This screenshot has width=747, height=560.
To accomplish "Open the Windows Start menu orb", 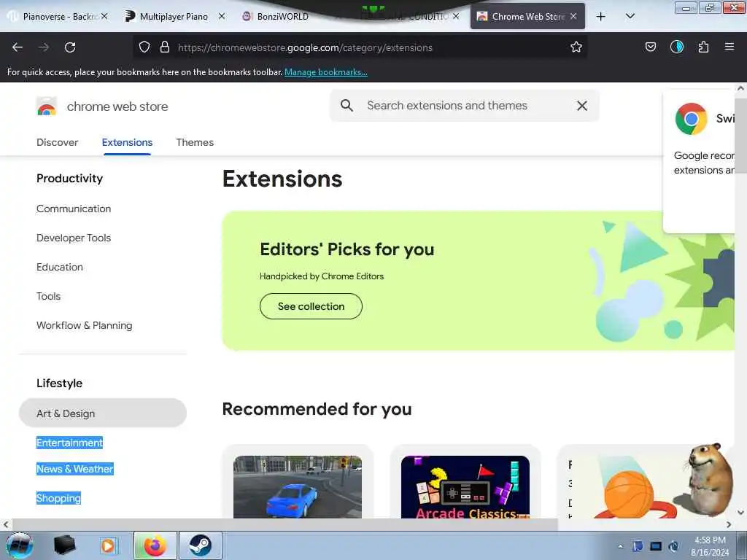I will click(x=19, y=545).
